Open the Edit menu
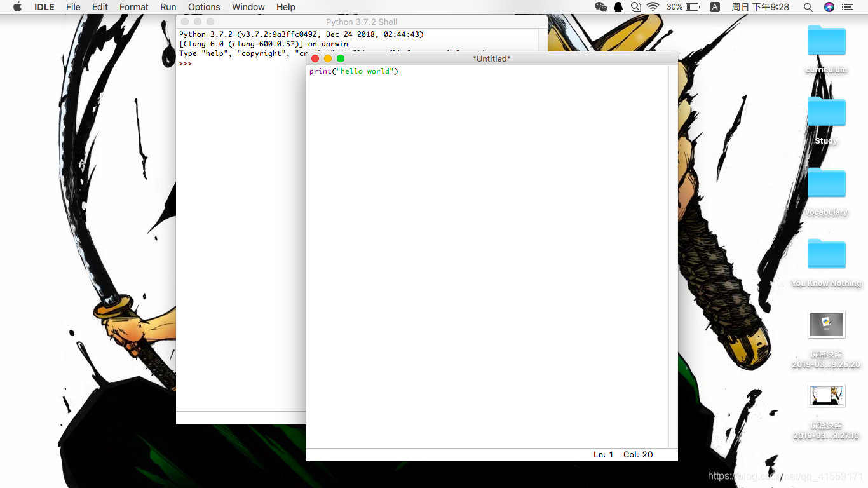Viewport: 868px width, 488px height. pyautogui.click(x=100, y=7)
